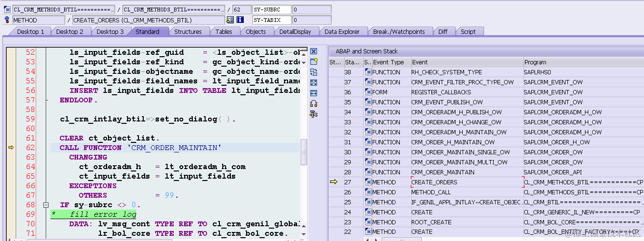Click the SY-SUBRC value field

tap(312, 10)
